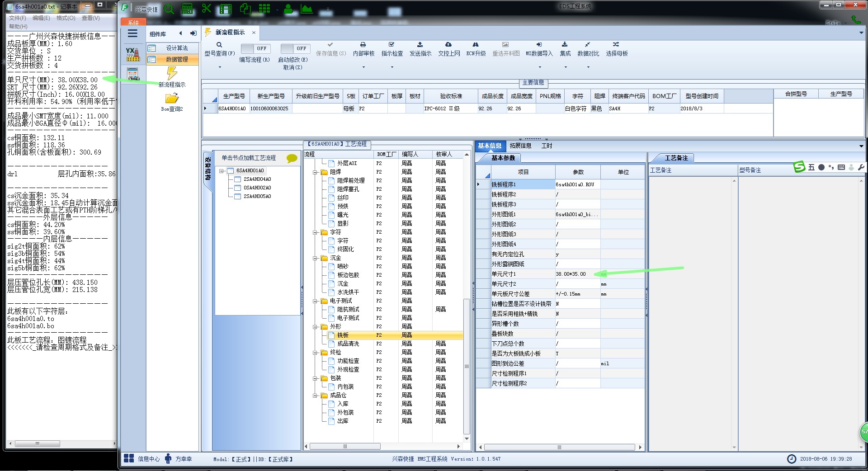
Task: Click the 发送指示 upload button
Action: point(420,49)
